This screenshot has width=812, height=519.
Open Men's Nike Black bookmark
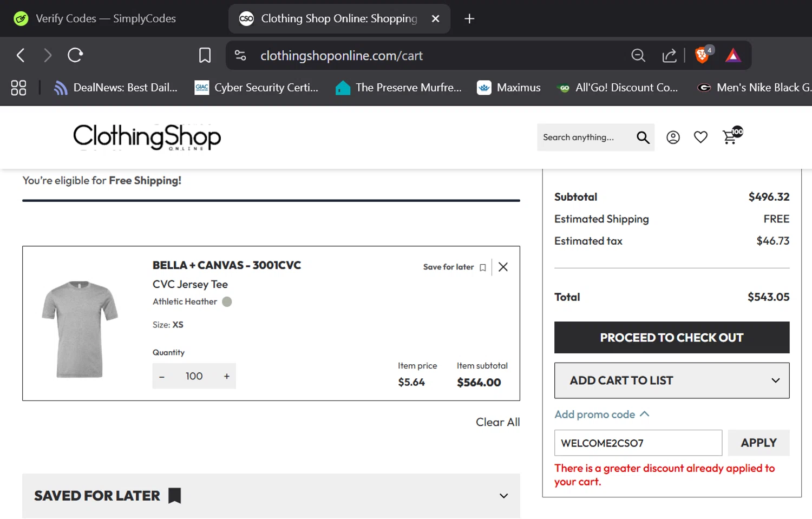(x=754, y=88)
